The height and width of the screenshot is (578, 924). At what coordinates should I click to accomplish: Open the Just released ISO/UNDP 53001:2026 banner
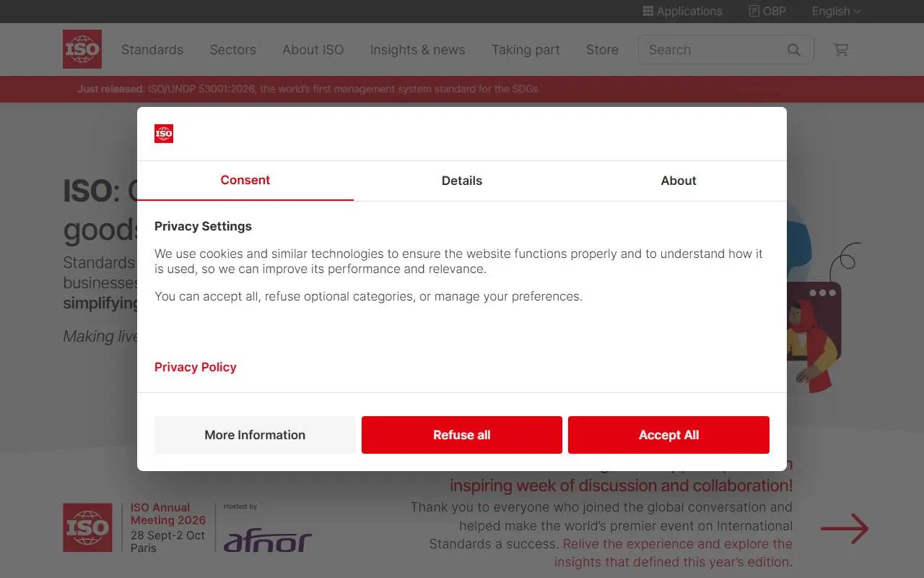(308, 89)
